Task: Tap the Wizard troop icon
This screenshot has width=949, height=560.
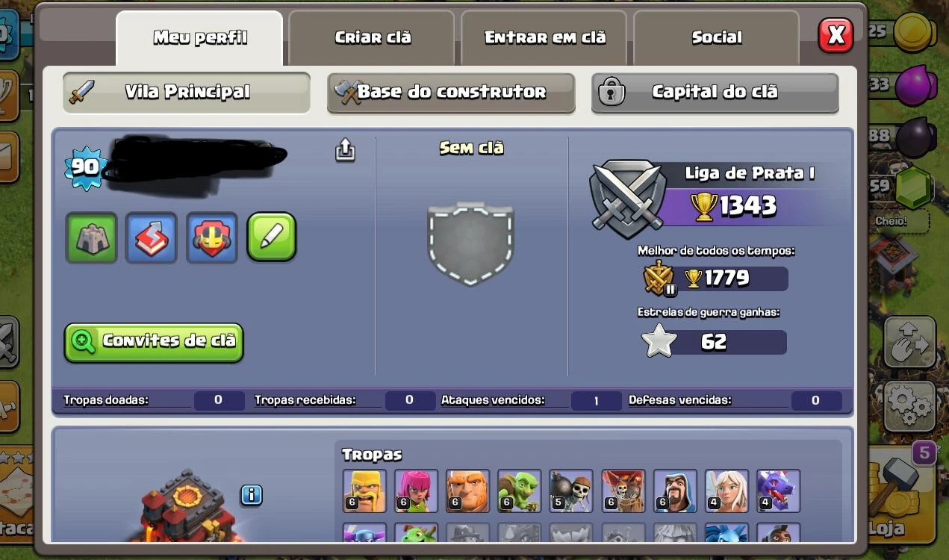Action: coord(675,491)
